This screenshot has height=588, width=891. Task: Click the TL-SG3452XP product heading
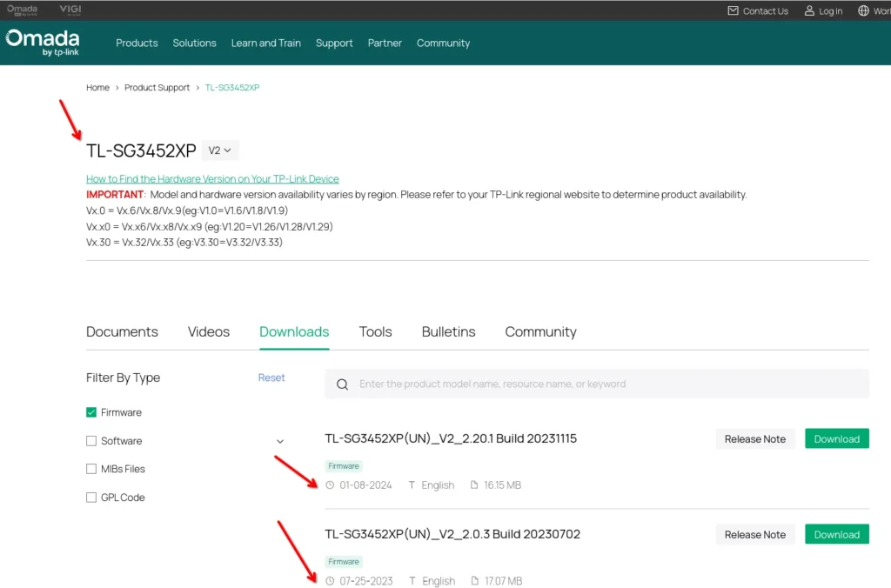(141, 150)
